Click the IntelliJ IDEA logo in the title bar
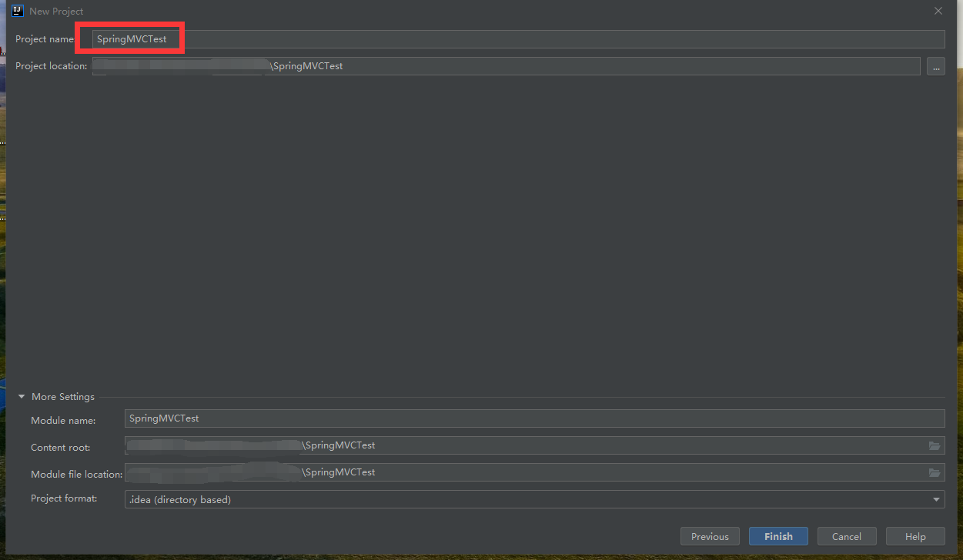963x560 pixels. pyautogui.click(x=18, y=11)
